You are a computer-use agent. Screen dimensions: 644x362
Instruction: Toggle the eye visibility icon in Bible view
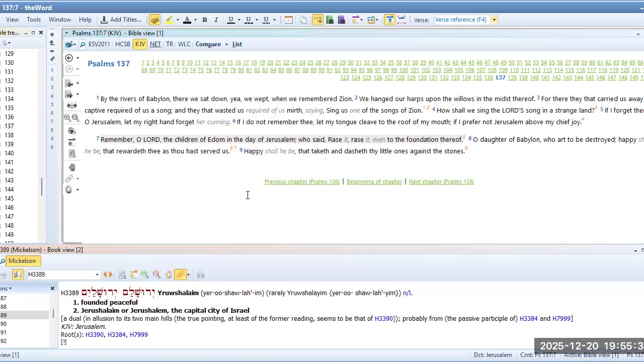pos(71,131)
